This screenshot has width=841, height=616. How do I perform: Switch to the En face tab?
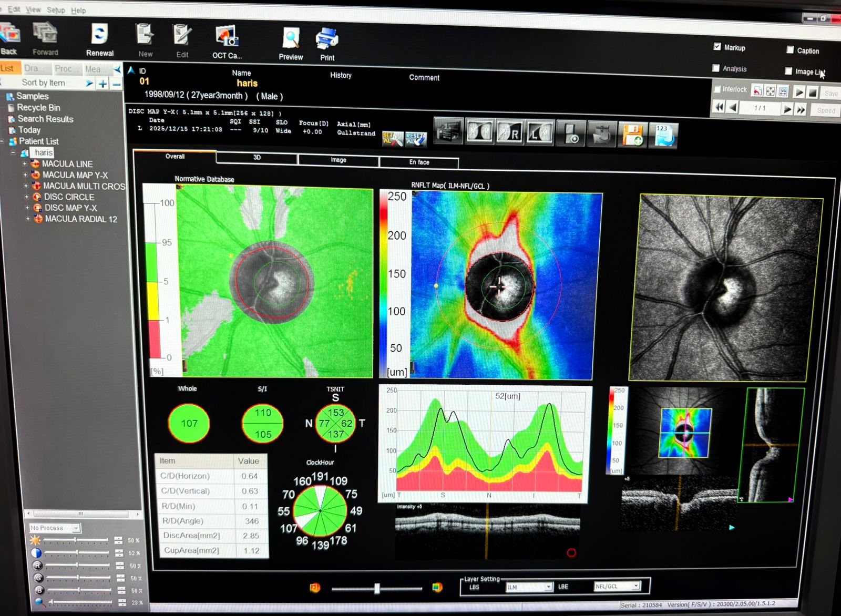[419, 162]
